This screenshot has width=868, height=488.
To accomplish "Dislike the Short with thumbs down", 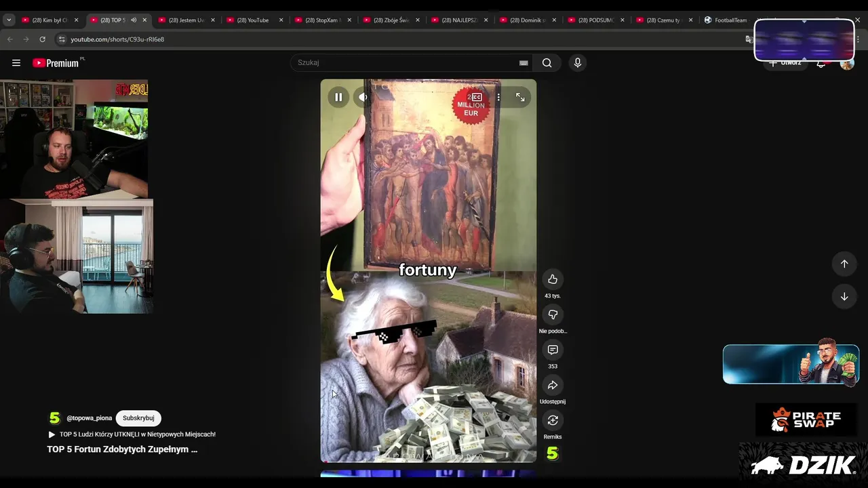I will pos(553,314).
